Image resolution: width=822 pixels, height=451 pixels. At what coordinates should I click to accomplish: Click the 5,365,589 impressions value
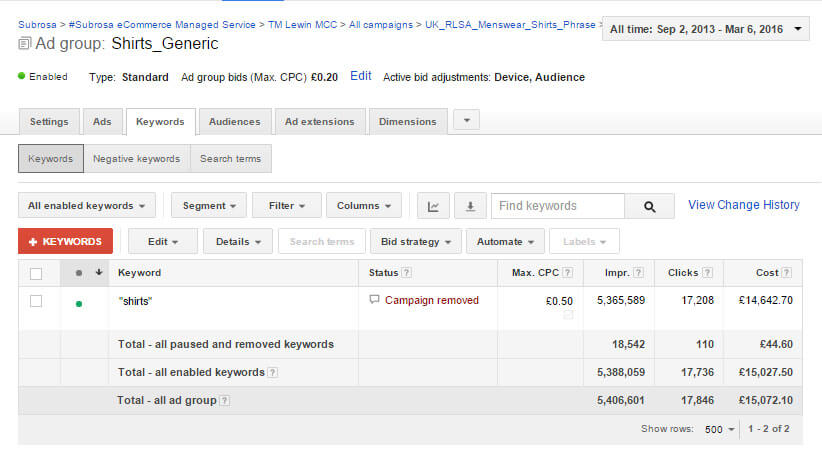point(621,300)
